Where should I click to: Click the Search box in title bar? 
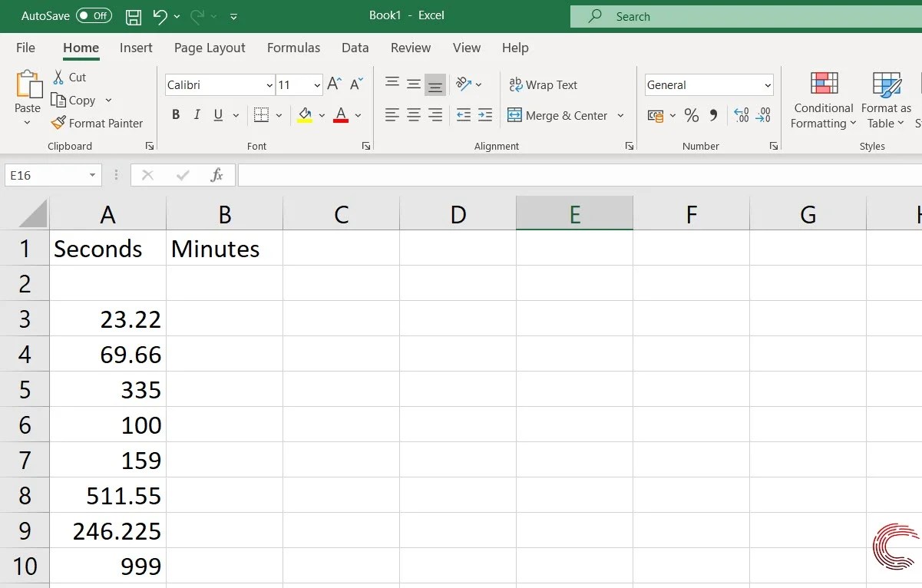pos(746,16)
